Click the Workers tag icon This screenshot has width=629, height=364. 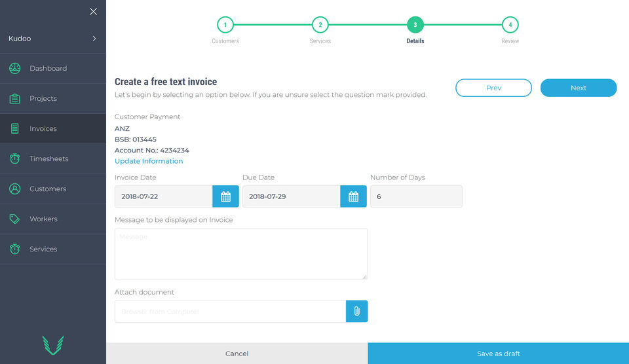(x=15, y=219)
